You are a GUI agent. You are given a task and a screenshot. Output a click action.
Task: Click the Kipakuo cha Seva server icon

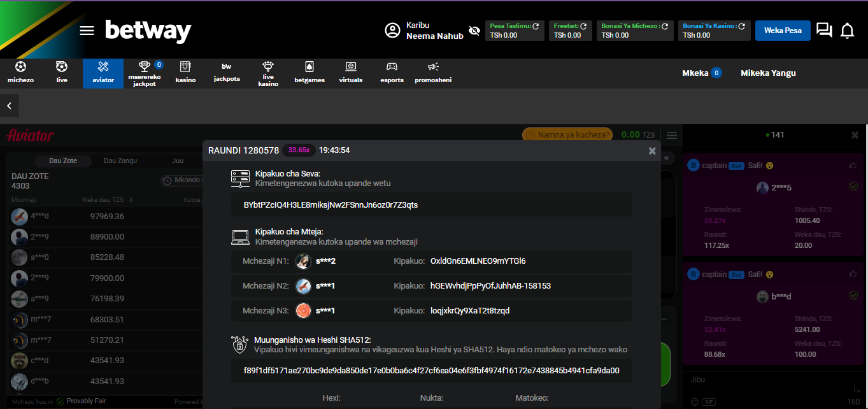pos(240,178)
